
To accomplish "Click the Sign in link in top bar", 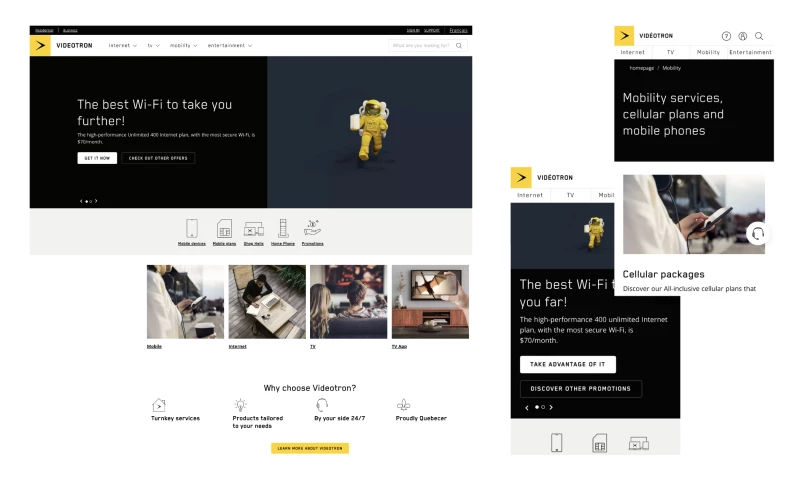I will 413,30.
